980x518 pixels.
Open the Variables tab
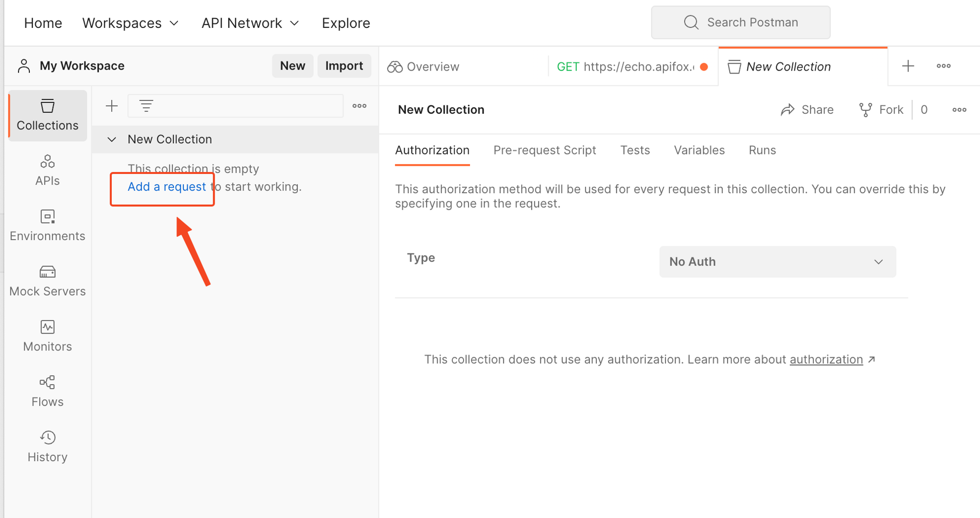[699, 150]
